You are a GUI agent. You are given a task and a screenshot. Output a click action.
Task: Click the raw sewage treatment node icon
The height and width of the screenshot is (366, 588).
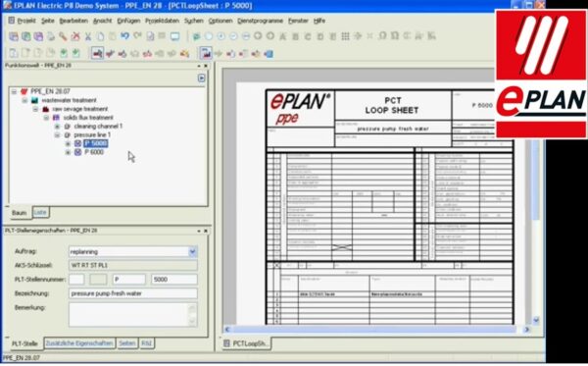click(x=45, y=109)
